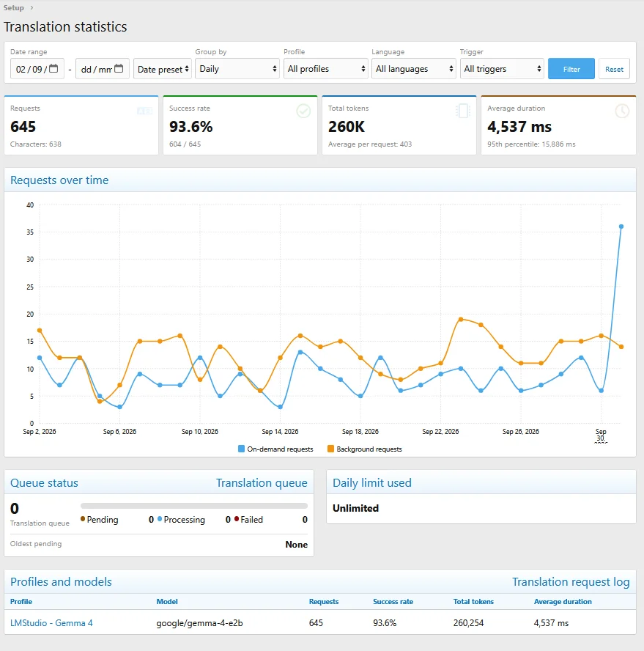This screenshot has height=651, width=644.
Task: Sort by Total tokens column header
Action: (473, 602)
